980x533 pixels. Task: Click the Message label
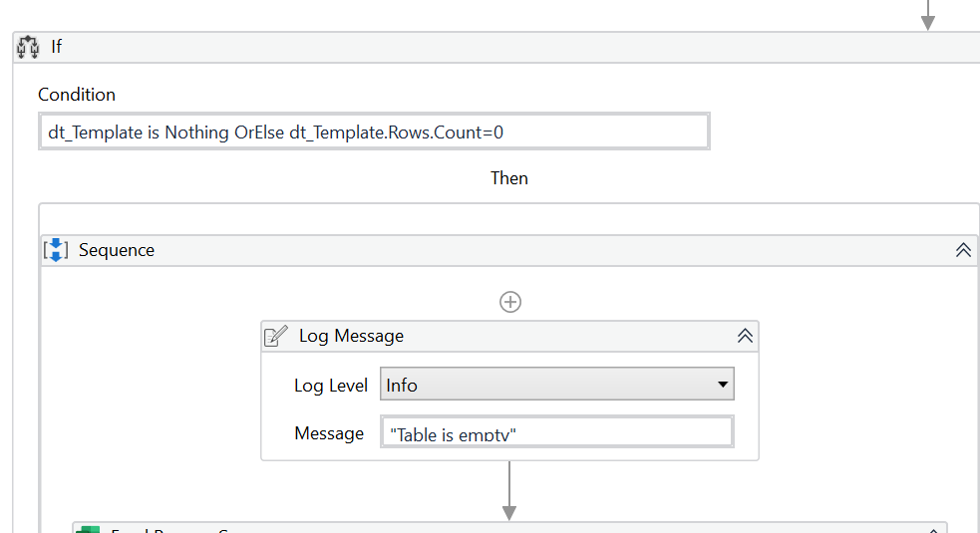pos(329,433)
